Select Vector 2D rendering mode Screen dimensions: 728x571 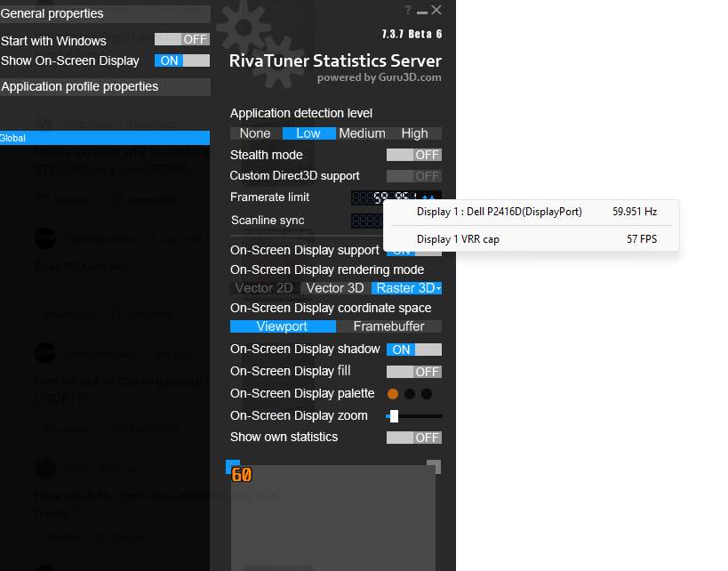tap(264, 288)
